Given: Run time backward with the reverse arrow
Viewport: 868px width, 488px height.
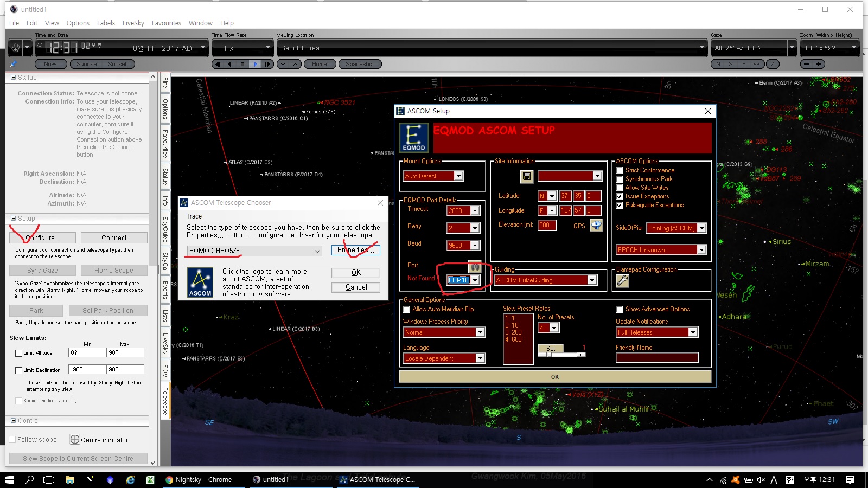Looking at the screenshot, I should tap(230, 64).
